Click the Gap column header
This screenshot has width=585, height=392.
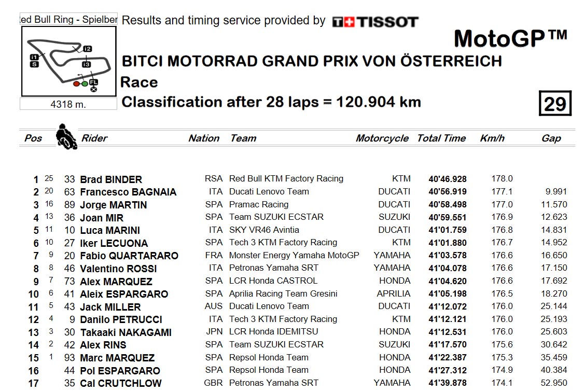(551, 139)
